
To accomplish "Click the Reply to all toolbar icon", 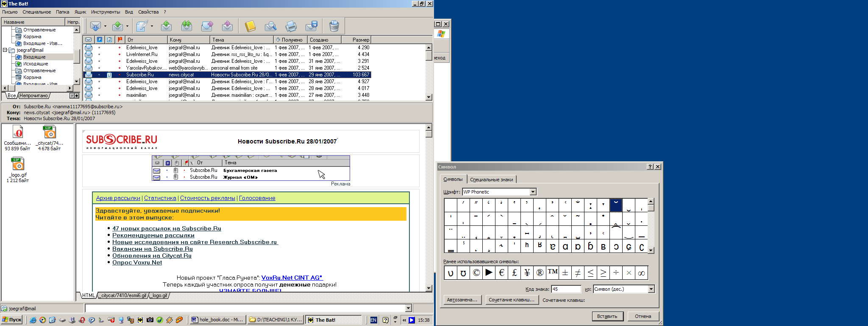I will [186, 26].
